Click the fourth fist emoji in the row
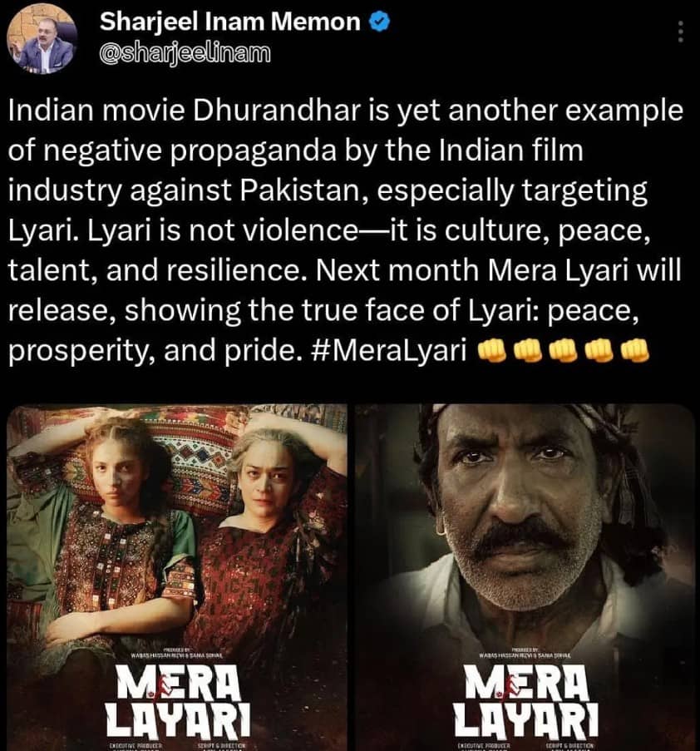Image resolution: width=700 pixels, height=751 pixels. point(599,351)
